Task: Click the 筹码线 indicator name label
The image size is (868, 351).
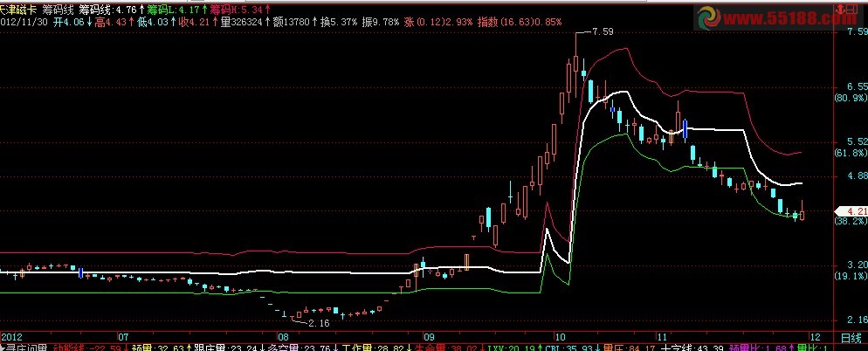Action: click(59, 10)
